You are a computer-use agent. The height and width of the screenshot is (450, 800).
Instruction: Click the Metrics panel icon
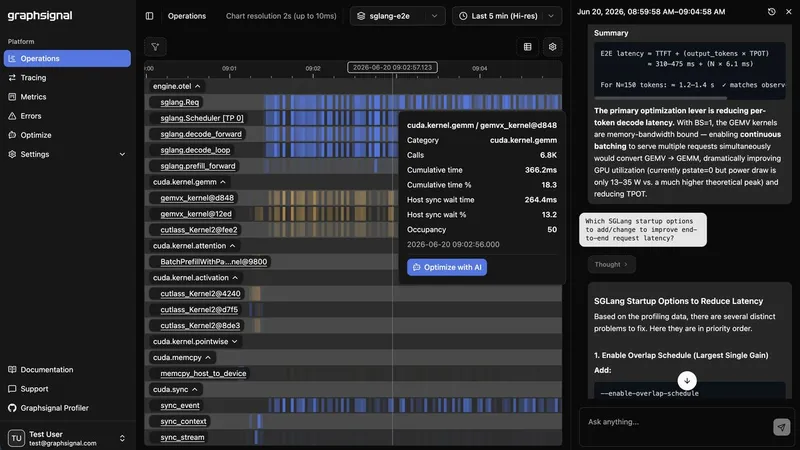(x=12, y=96)
